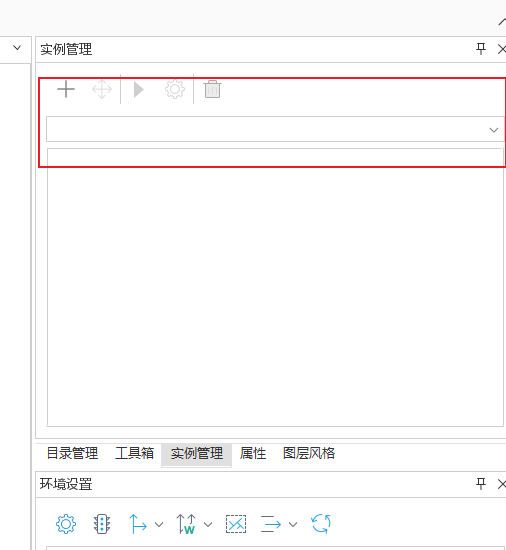Image resolution: width=506 pixels, height=550 pixels.
Task: Open dropdown beside turn direction icon
Action: 159,524
